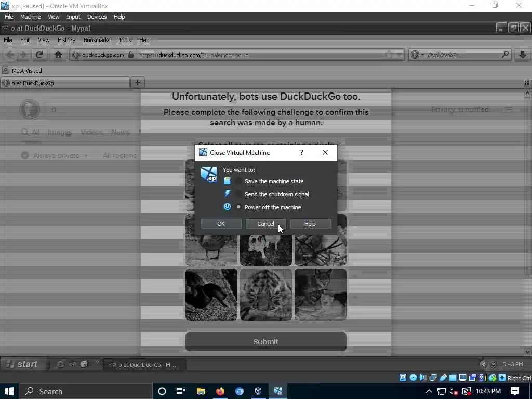Open a new tab with the plus button

click(137, 83)
